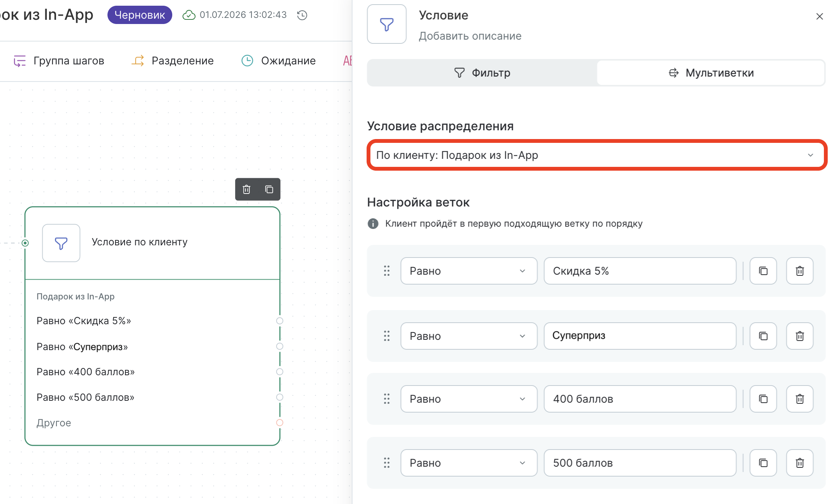Image resolution: width=838 pixels, height=504 pixels.
Task: Click the info icon near branch order hint
Action: (373, 224)
